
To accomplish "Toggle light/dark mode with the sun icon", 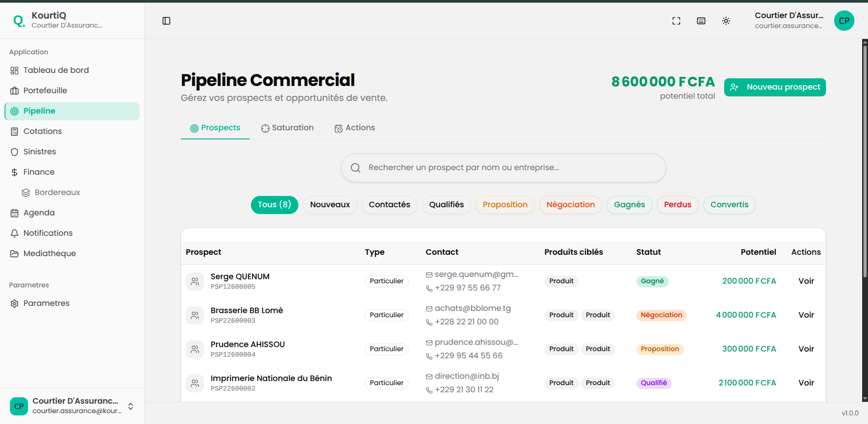I will 726,21.
